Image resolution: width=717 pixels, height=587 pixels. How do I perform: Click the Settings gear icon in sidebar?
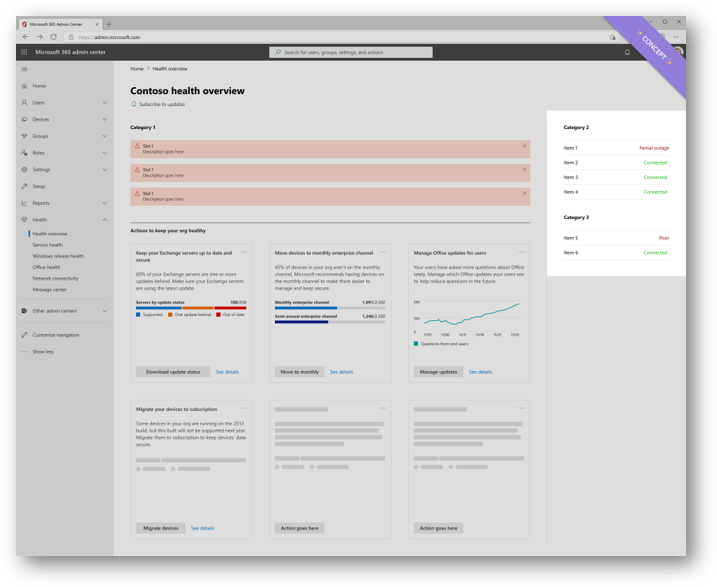pyautogui.click(x=24, y=170)
